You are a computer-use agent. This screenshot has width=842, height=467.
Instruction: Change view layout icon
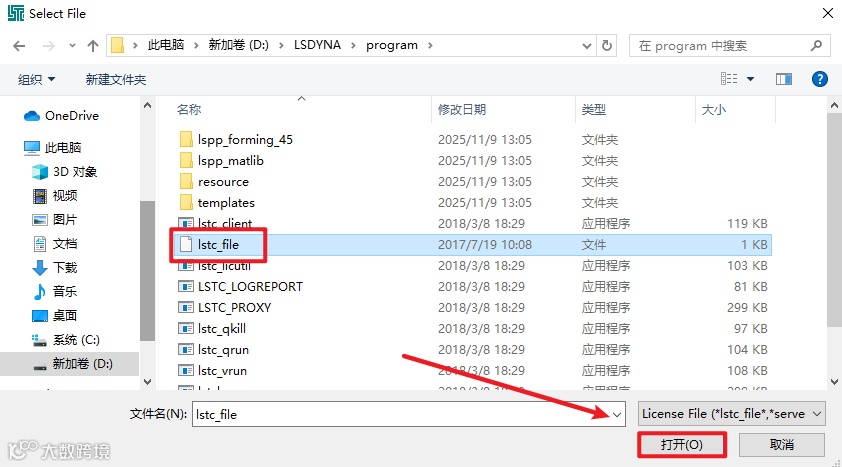pos(729,79)
